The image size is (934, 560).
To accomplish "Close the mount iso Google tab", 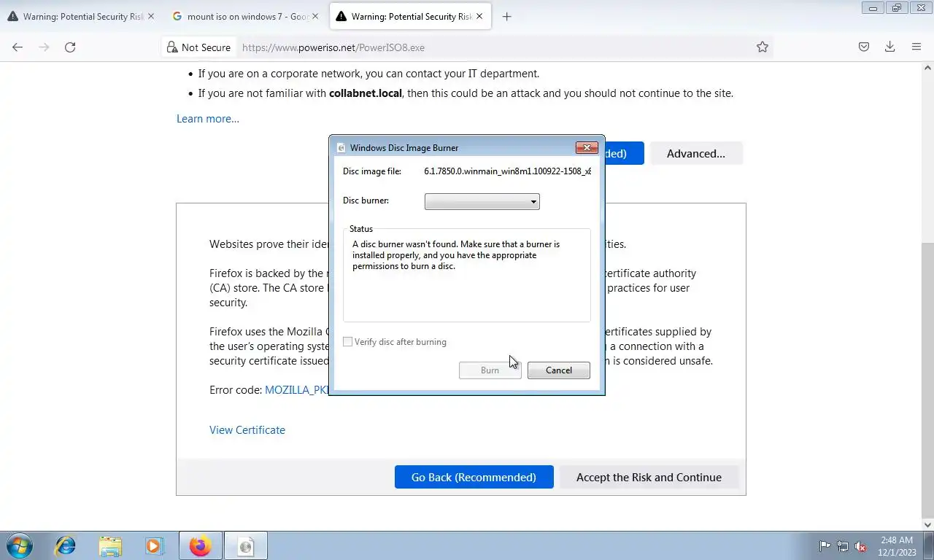I will coord(314,17).
